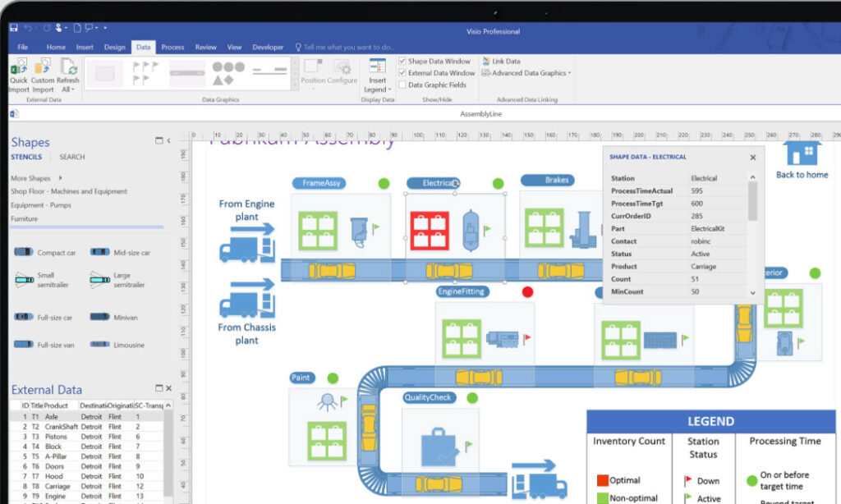This screenshot has height=504, width=841.
Task: Click the Link Data command
Action: (x=502, y=61)
